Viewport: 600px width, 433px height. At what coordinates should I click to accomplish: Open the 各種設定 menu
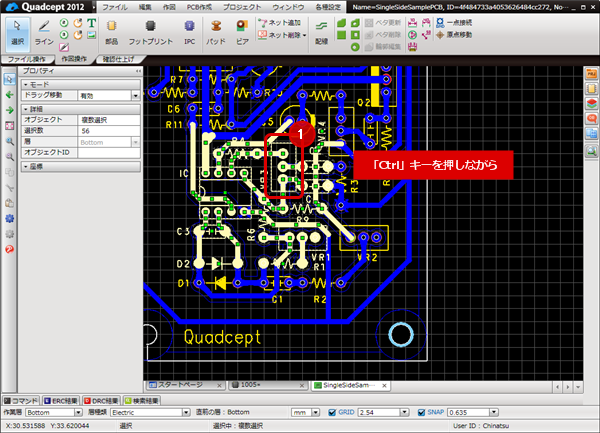328,7
